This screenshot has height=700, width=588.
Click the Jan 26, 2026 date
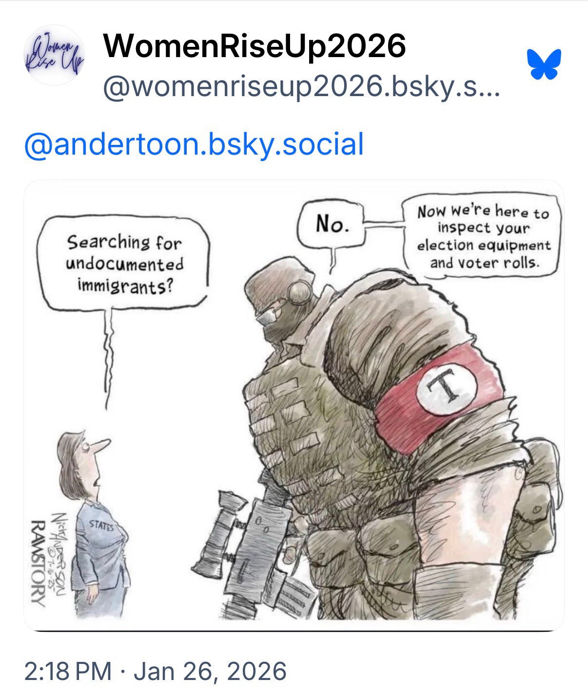tap(210, 671)
